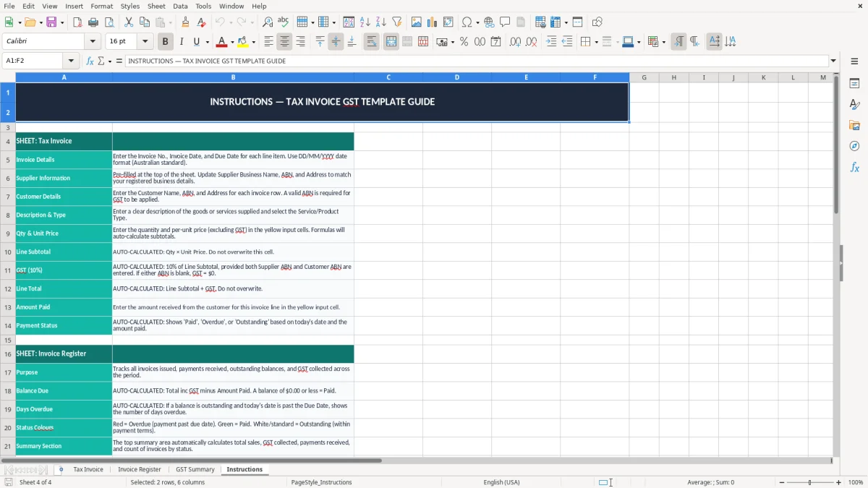Activate Clone Formatting paintbrush
868x488 pixels.
tap(185, 22)
